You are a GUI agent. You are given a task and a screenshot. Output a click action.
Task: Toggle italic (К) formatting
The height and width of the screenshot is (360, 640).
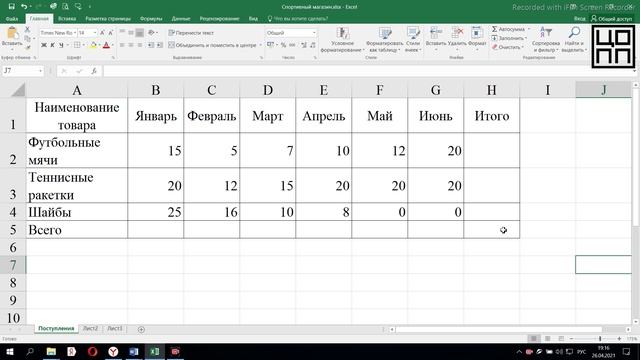click(x=52, y=45)
